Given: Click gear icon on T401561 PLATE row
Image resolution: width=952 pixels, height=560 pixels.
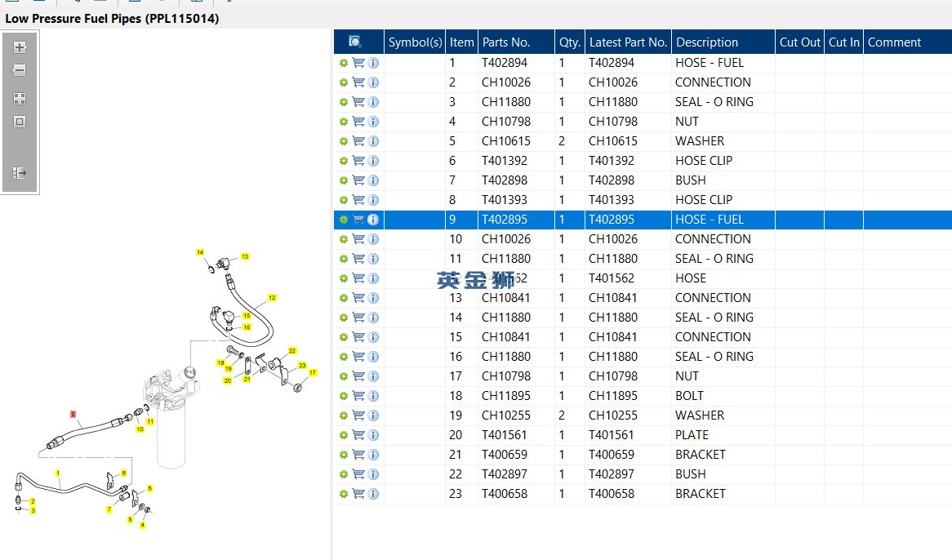Looking at the screenshot, I should (344, 435).
